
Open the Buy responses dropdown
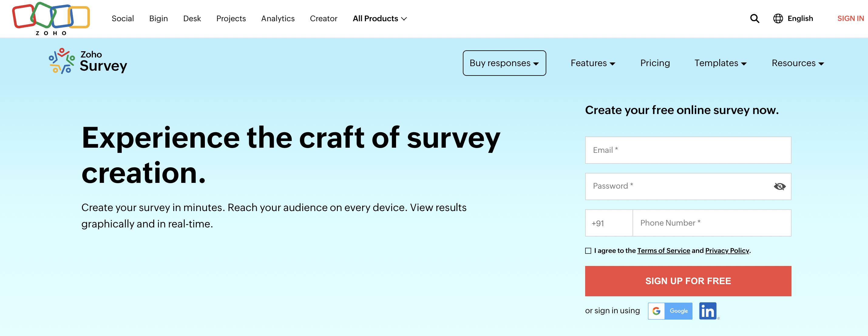pos(504,63)
